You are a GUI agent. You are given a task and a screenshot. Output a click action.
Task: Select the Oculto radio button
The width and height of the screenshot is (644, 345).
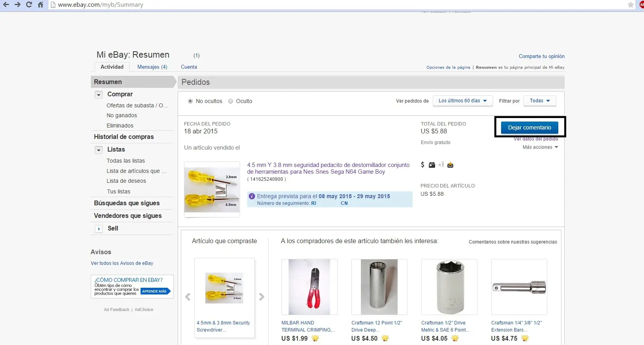[231, 101]
